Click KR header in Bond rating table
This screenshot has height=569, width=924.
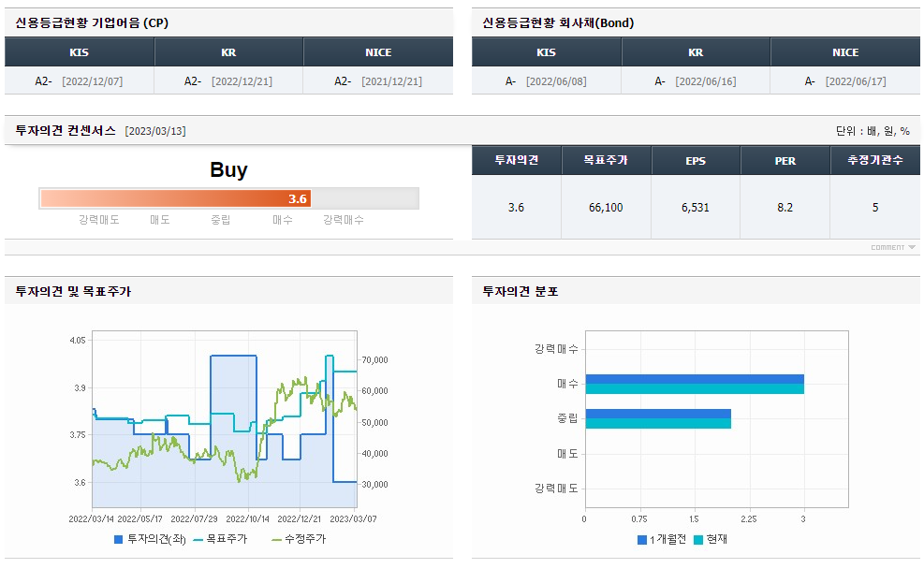click(x=696, y=52)
